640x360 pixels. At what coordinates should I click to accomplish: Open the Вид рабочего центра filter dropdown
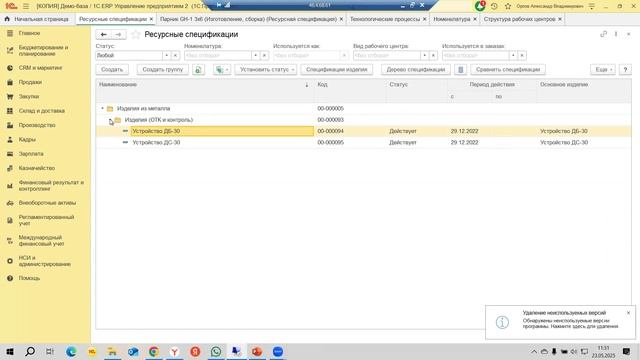click(x=424, y=55)
